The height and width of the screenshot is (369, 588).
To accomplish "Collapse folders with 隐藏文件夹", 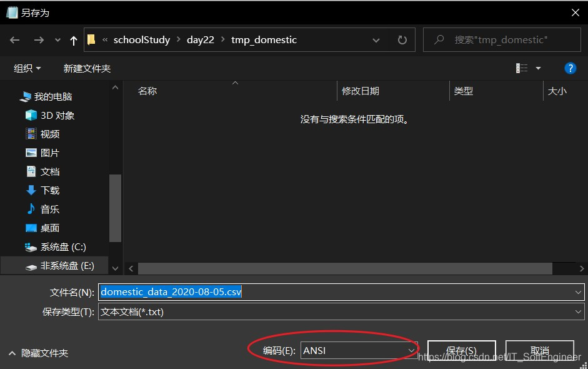I will (x=38, y=353).
